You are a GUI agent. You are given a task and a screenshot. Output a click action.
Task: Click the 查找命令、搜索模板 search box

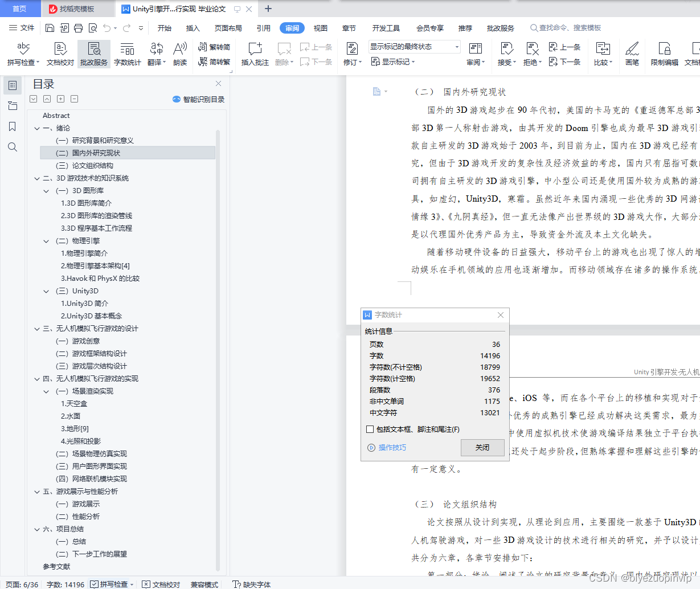click(566, 28)
